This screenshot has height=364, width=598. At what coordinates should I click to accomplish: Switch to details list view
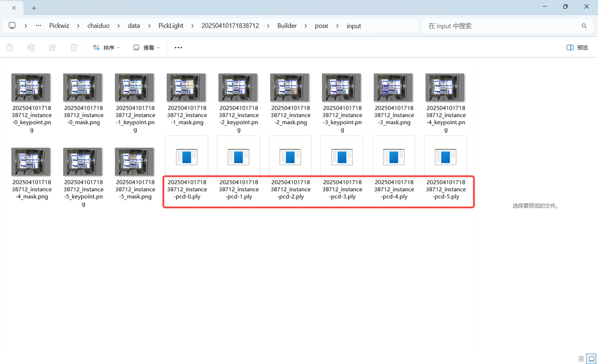click(x=581, y=359)
